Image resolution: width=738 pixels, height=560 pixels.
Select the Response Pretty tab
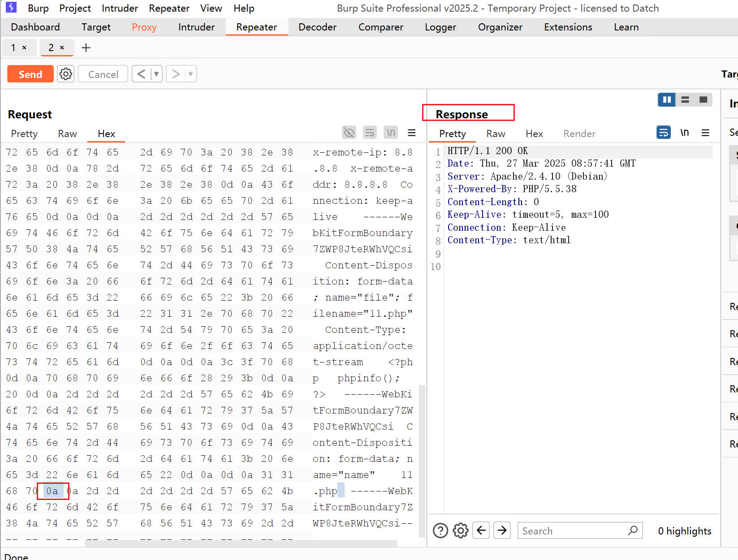(x=453, y=134)
